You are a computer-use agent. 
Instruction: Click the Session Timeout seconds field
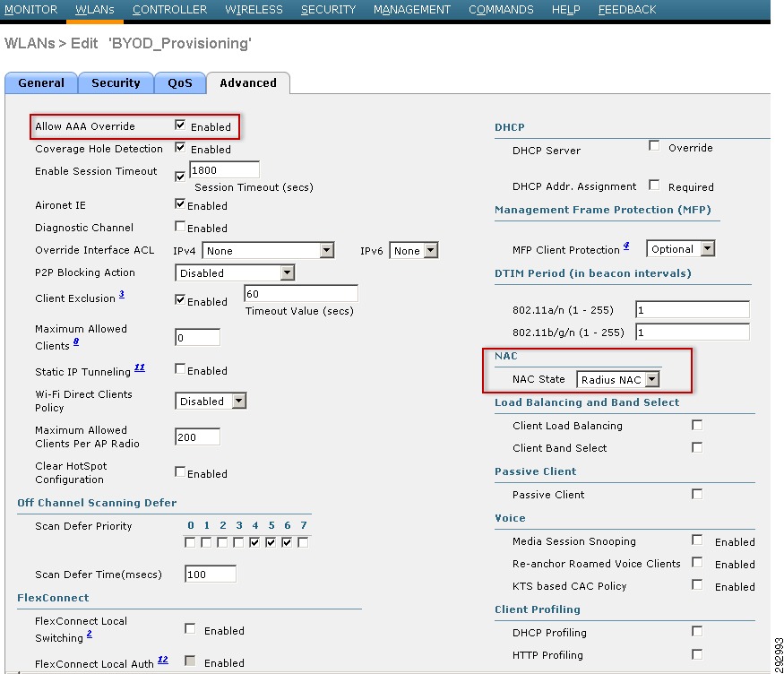coord(225,170)
